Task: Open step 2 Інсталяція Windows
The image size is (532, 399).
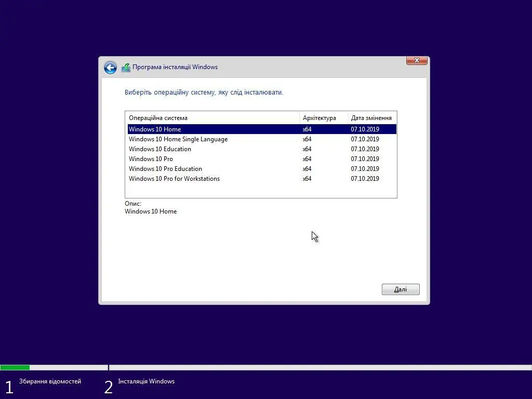Action: 147,381
